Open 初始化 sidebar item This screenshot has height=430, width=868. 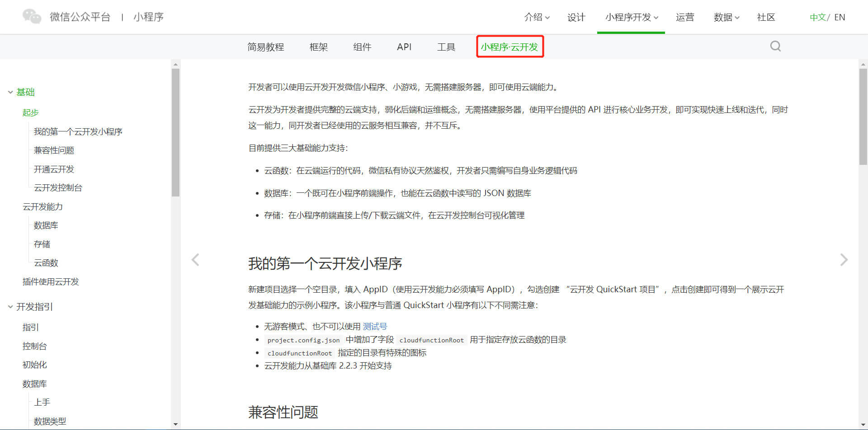pos(34,365)
